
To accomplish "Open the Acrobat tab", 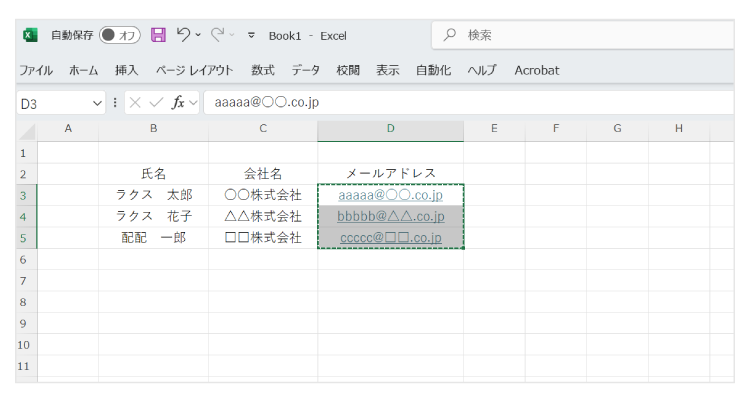I will [537, 70].
